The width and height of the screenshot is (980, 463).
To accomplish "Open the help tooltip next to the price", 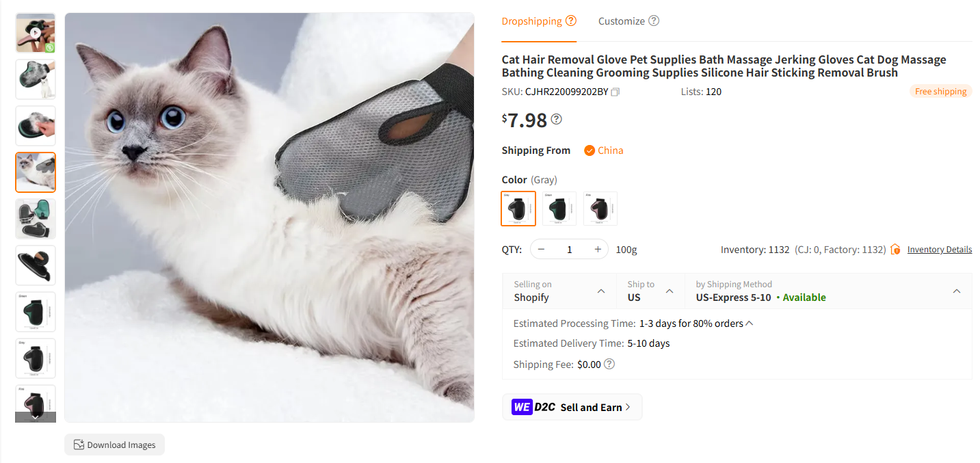I will [x=556, y=120].
